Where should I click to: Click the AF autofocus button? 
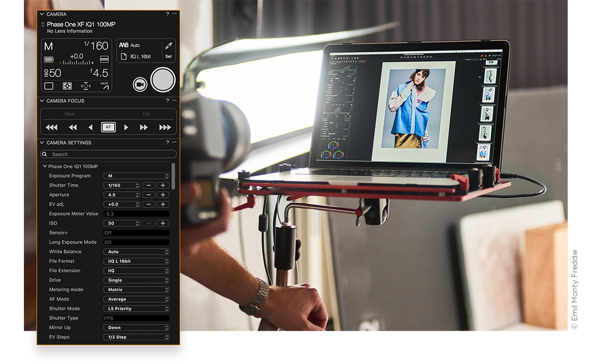pyautogui.click(x=108, y=127)
